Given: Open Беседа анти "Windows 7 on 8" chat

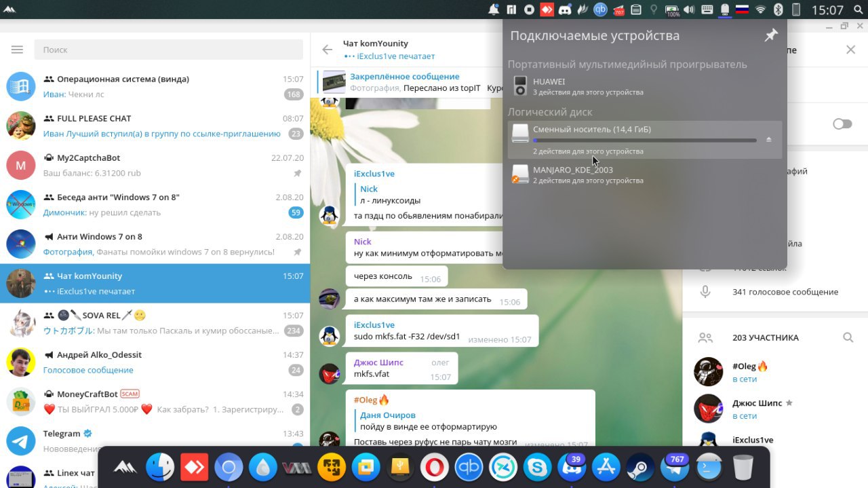Looking at the screenshot, I should coord(155,205).
